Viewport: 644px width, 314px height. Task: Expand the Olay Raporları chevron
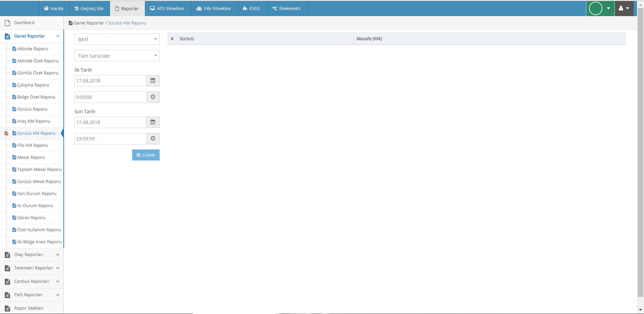(x=58, y=255)
